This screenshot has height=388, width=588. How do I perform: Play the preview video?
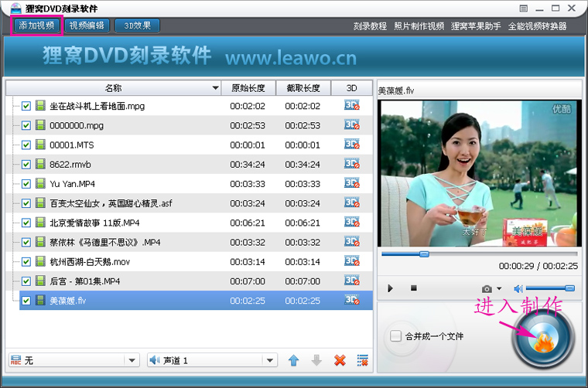click(390, 288)
